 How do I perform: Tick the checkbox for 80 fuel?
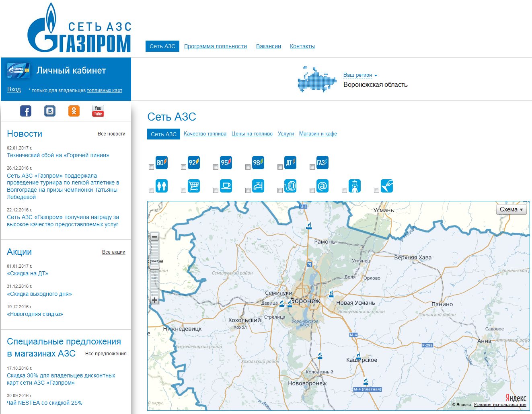tap(151, 167)
